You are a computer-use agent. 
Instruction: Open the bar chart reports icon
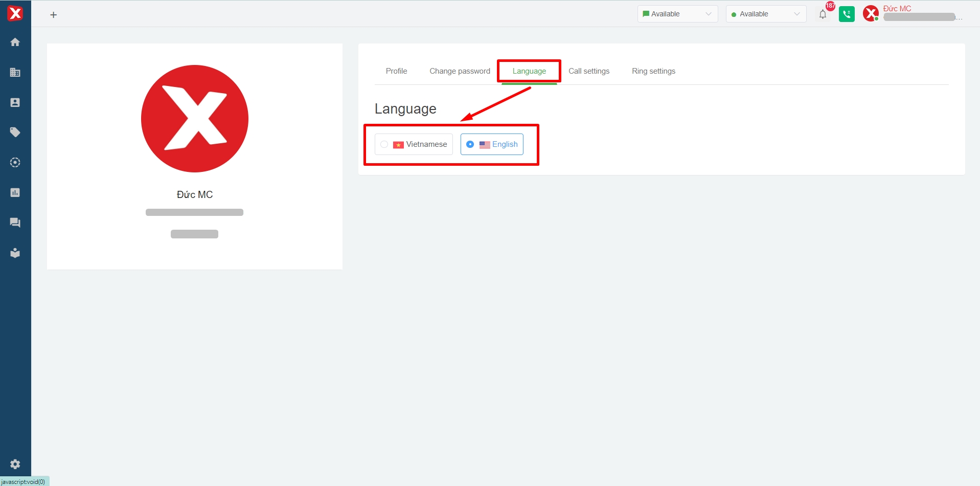tap(15, 193)
